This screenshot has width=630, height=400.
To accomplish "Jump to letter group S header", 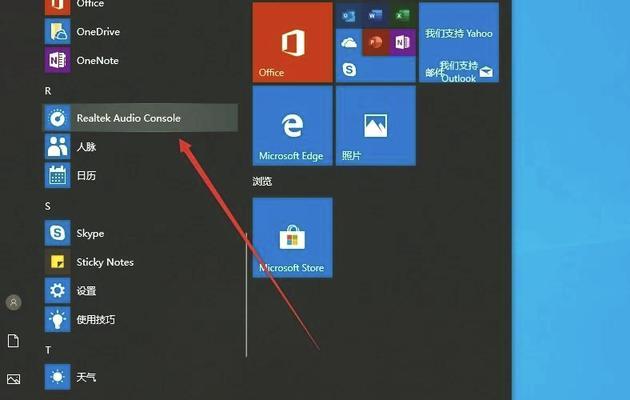I will coord(48,206).
